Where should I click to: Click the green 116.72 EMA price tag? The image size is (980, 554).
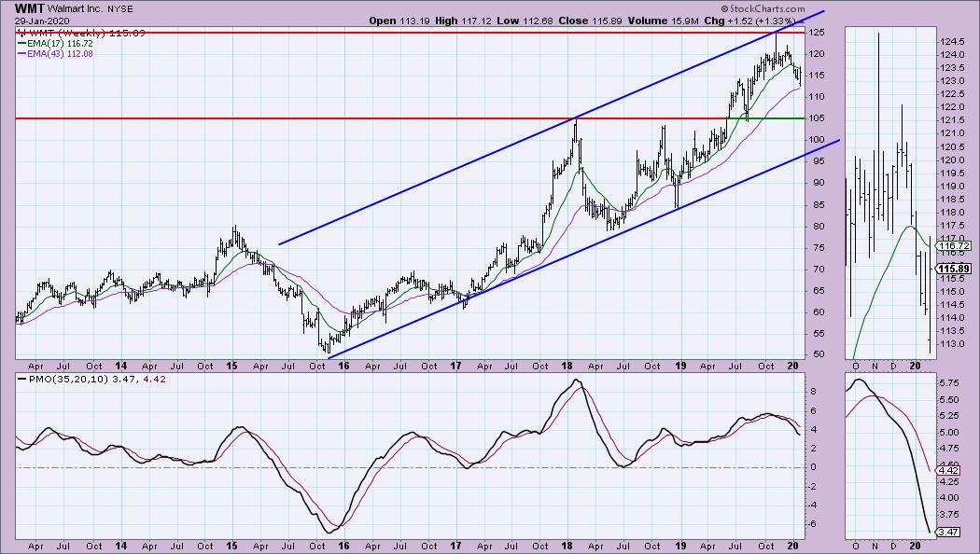tap(953, 246)
